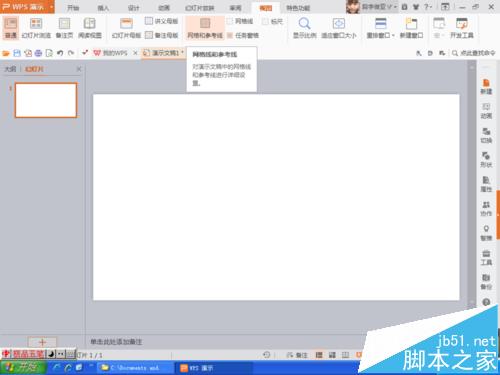Open Slide Sorter (幻灯片浏览) view
This screenshot has height=375, width=500.
click(x=36, y=28)
